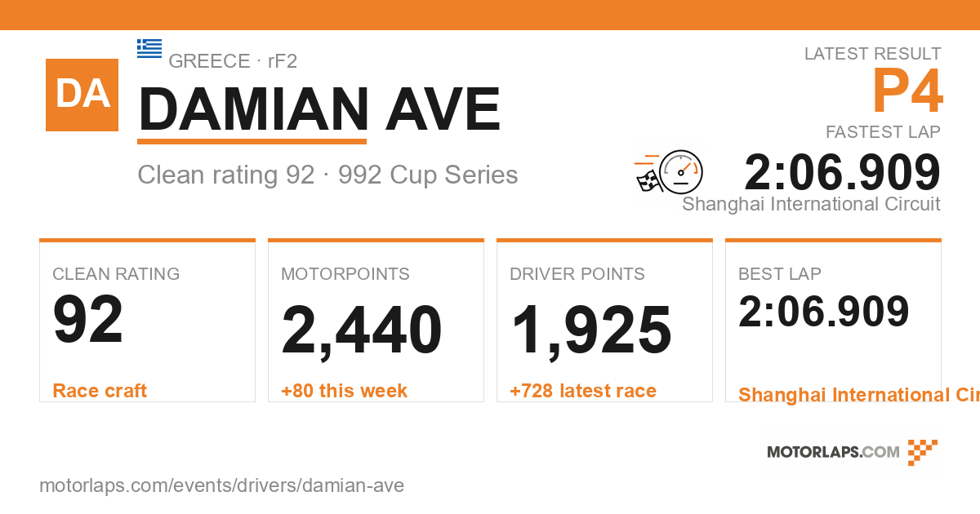
Task: Click the Best Lap 2:06.909 card
Action: coord(833,321)
